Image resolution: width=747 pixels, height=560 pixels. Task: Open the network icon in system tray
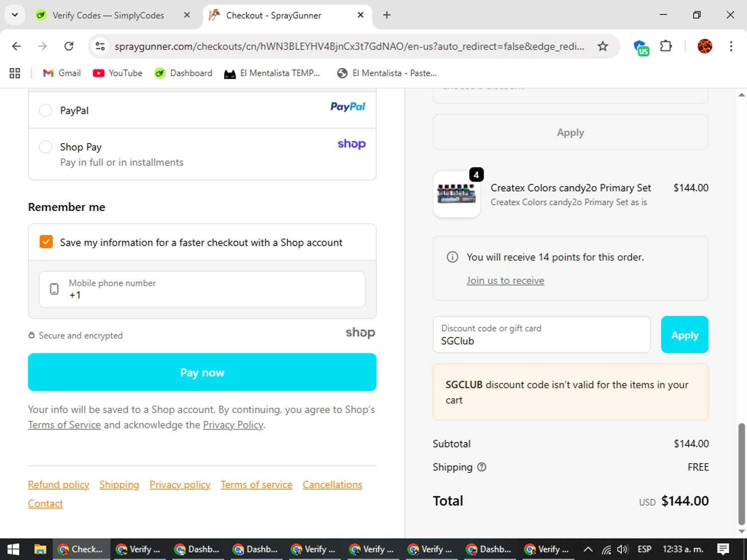tap(606, 550)
